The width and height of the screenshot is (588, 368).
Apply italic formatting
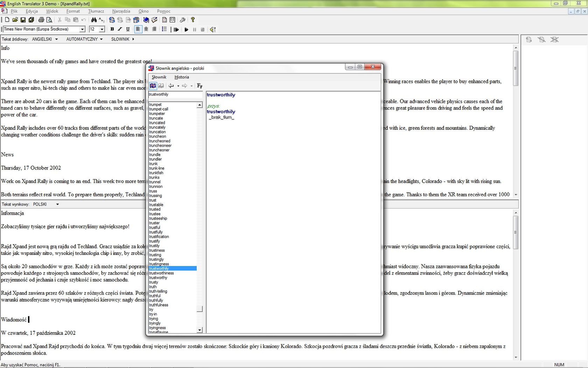click(x=120, y=29)
